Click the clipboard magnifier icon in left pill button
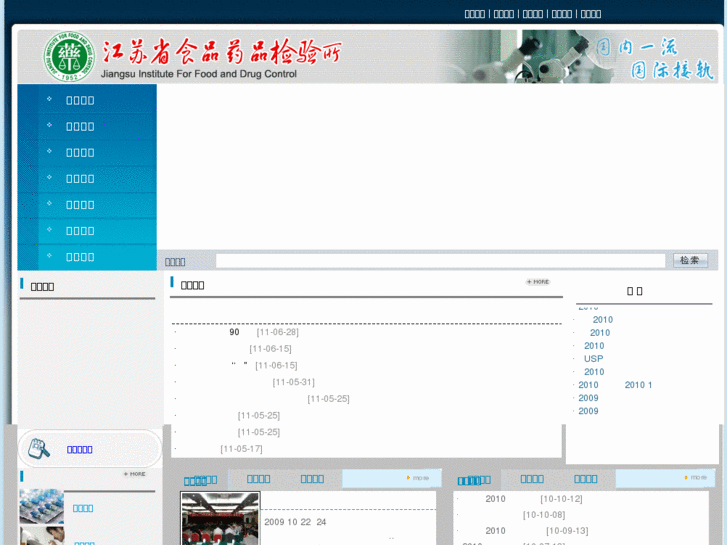Viewport: 727px width, 545px height. [x=39, y=449]
